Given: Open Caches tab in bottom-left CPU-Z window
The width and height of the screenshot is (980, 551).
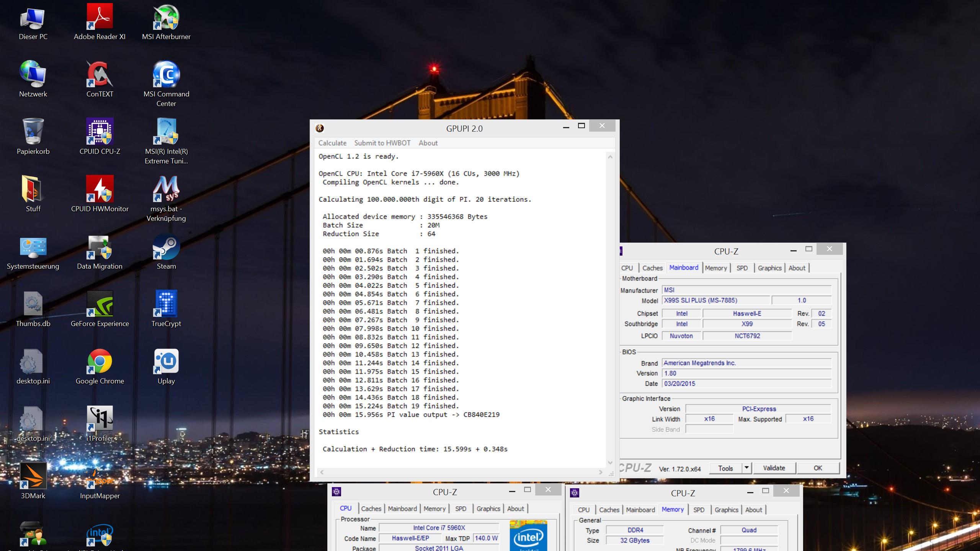Looking at the screenshot, I should [x=371, y=509].
